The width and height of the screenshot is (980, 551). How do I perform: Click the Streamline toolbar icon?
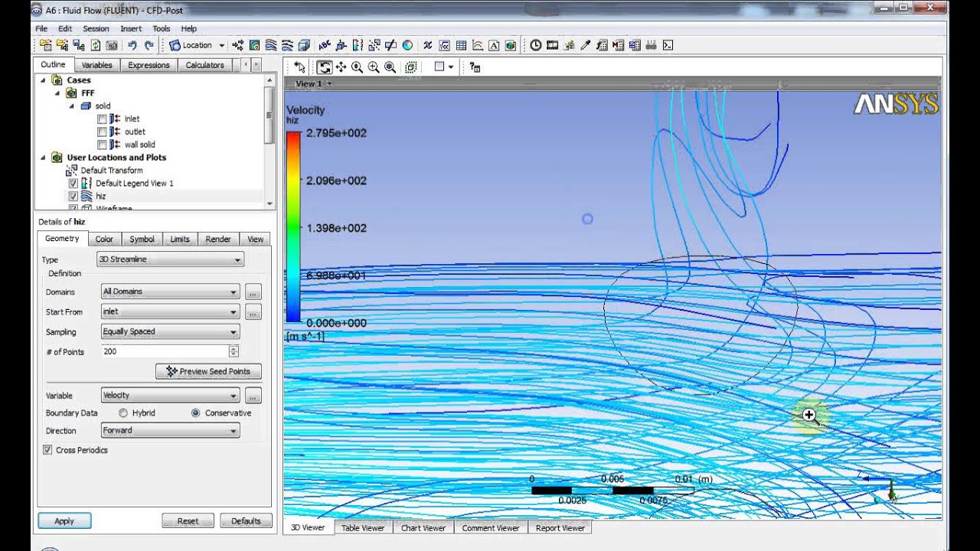coord(270,45)
